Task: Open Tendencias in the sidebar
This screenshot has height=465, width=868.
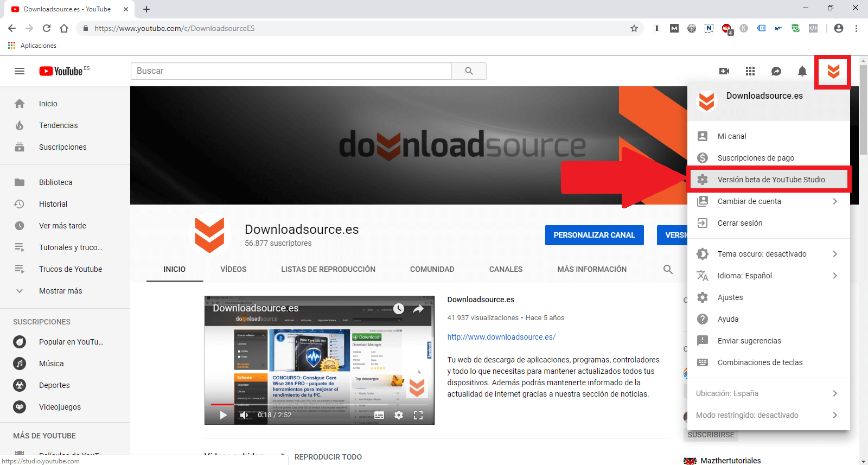Action: pyautogui.click(x=65, y=125)
